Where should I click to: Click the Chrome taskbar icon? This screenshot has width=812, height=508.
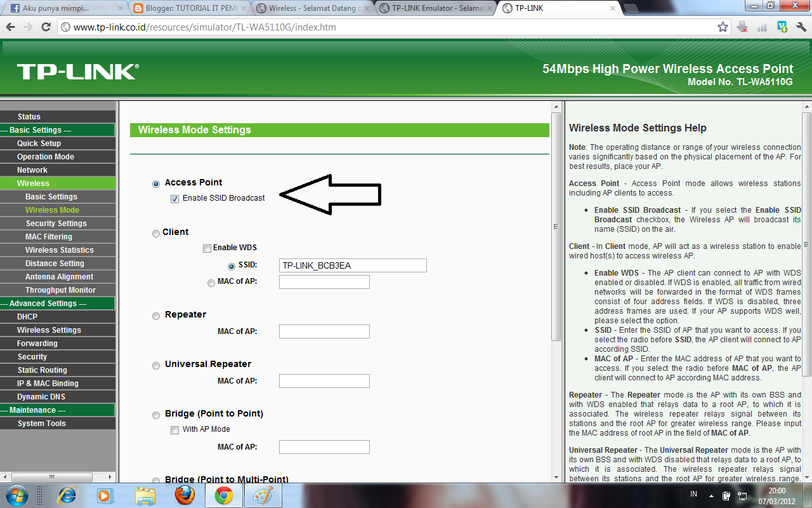point(223,495)
